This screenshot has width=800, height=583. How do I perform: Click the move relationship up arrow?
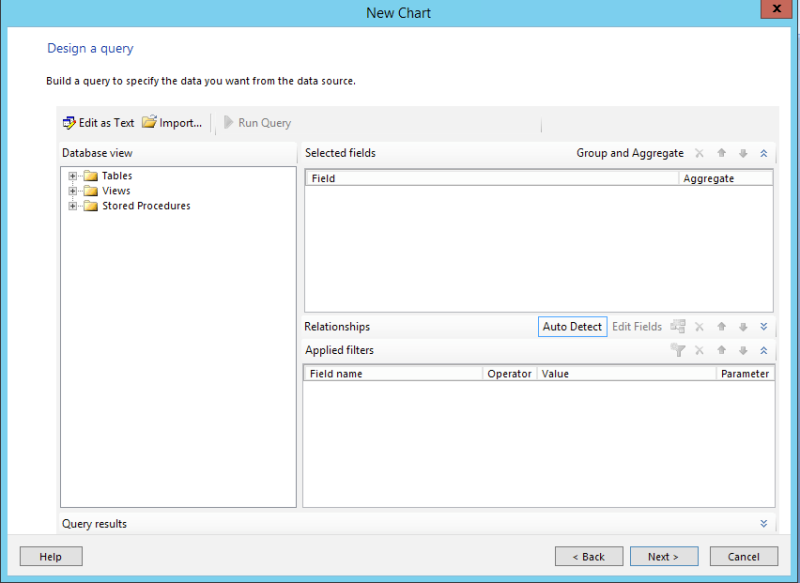[722, 326]
